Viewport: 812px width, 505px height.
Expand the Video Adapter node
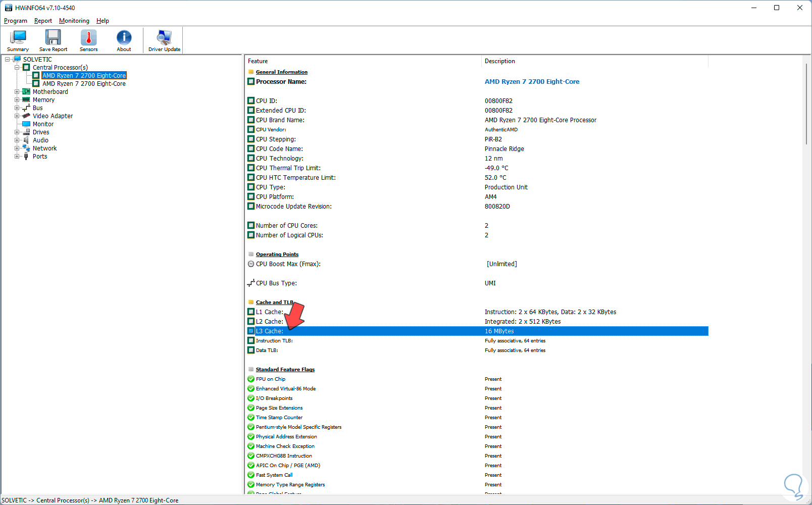(x=17, y=116)
